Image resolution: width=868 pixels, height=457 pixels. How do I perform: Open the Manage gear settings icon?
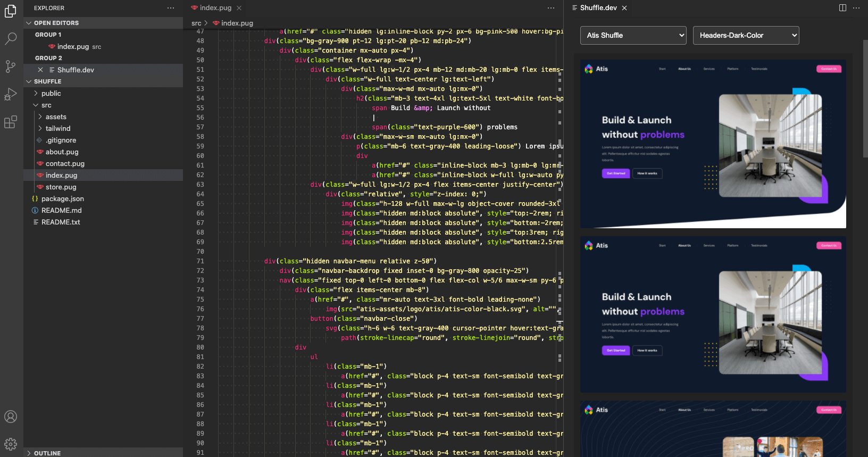pyautogui.click(x=11, y=444)
